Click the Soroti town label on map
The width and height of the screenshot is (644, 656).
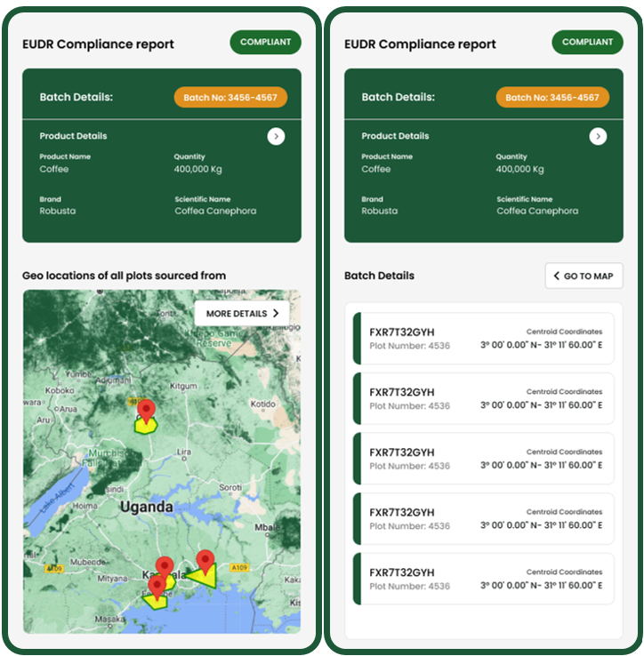(x=230, y=487)
